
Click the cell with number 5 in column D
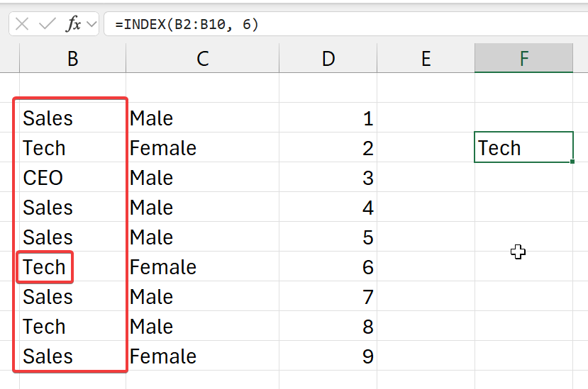tap(328, 237)
